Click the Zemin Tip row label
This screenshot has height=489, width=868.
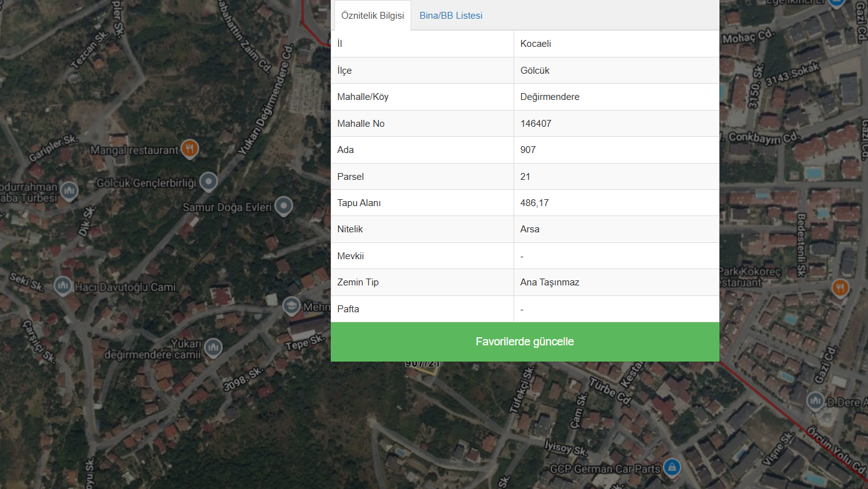pos(358,282)
